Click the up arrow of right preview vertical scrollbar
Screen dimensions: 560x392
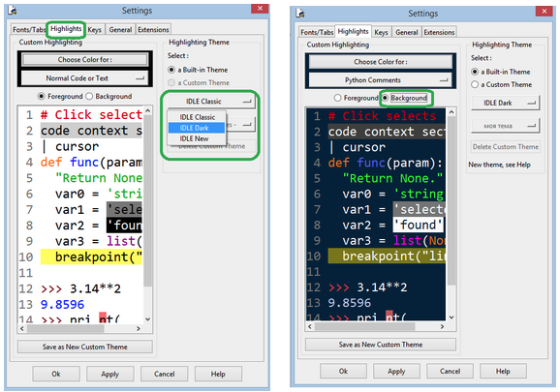coord(451,112)
